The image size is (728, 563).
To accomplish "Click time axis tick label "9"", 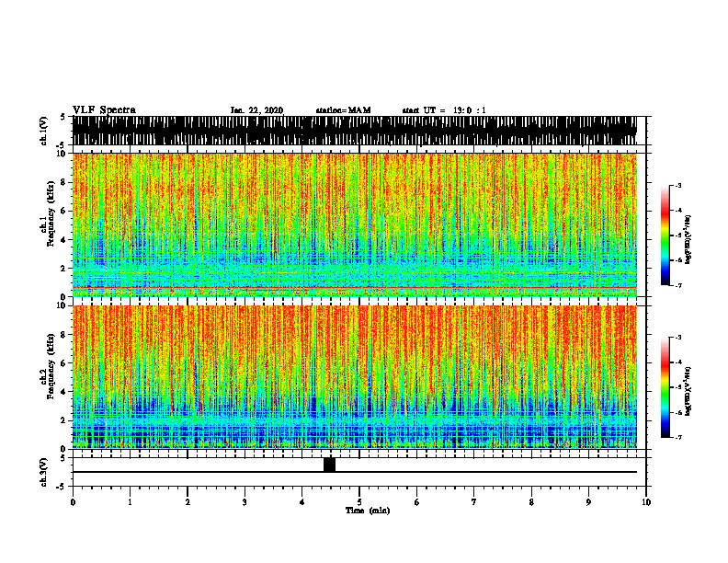I will (588, 502).
